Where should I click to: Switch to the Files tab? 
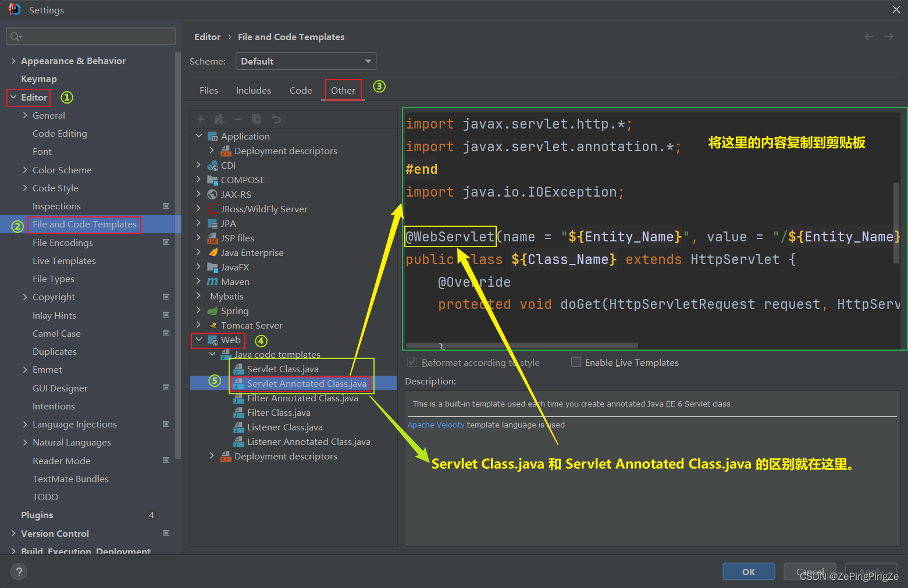209,90
